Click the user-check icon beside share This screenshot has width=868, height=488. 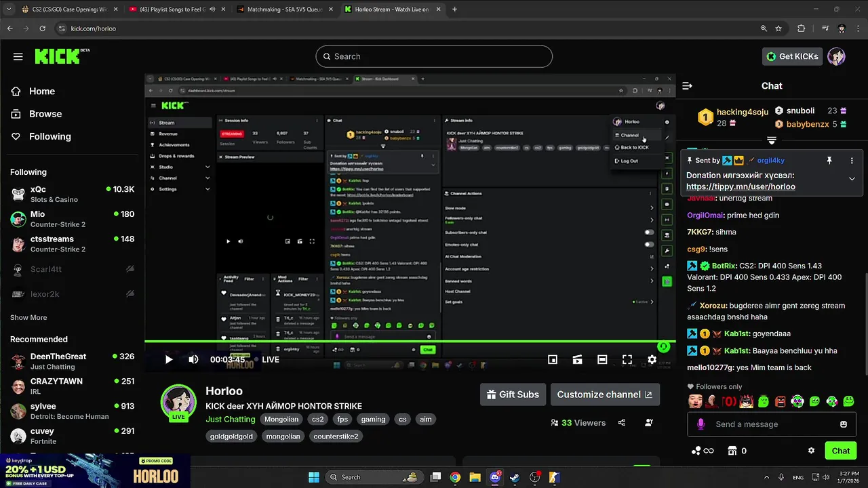tap(649, 423)
